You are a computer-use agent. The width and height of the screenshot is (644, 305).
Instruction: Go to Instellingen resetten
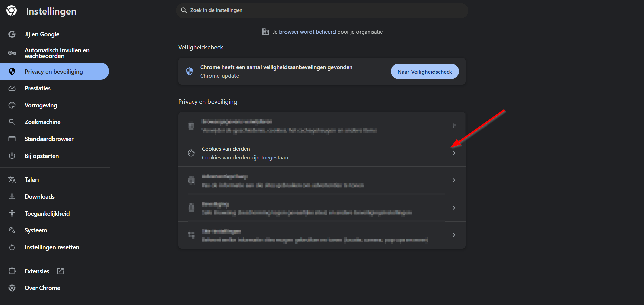[x=52, y=247]
